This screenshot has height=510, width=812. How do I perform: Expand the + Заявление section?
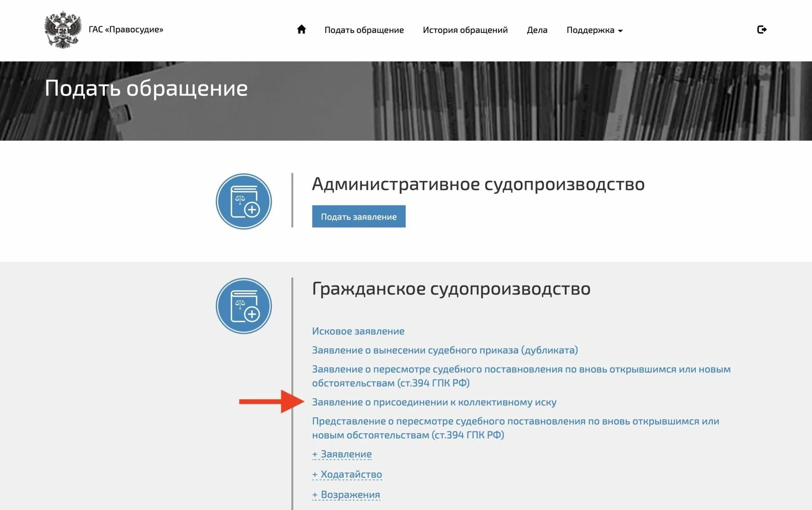[x=342, y=454]
